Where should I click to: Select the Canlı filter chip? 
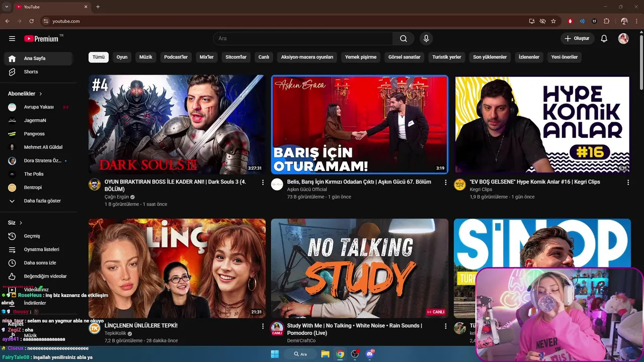tap(264, 57)
